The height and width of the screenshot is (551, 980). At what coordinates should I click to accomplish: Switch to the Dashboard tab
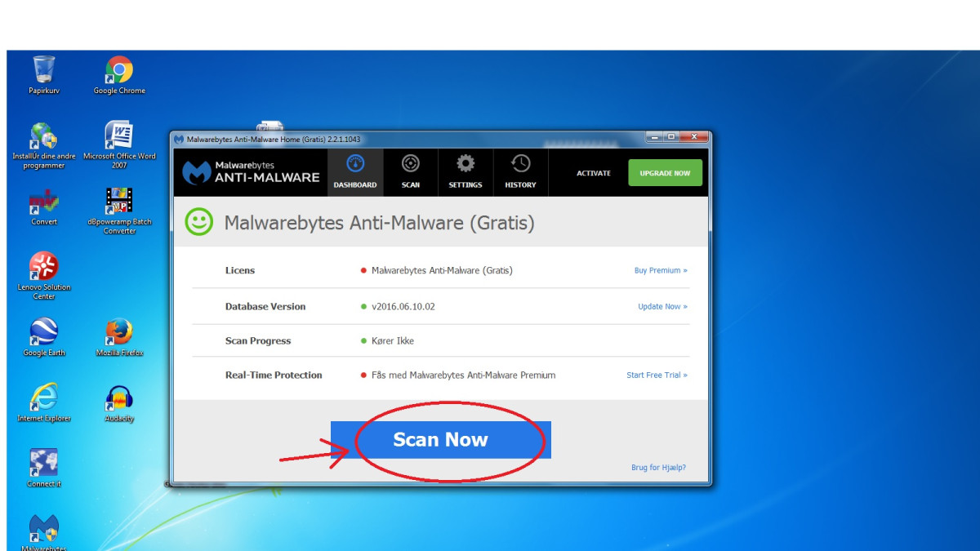click(x=355, y=172)
